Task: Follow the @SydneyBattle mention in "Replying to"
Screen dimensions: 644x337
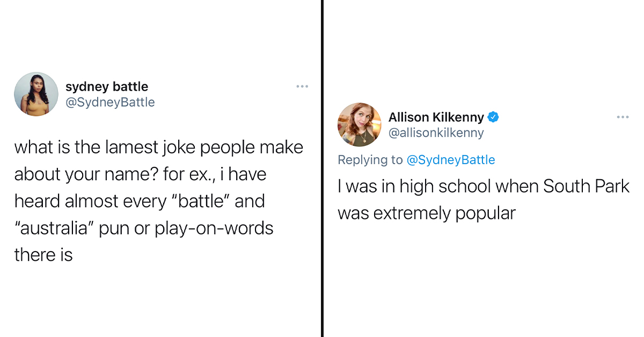Action: pos(450,159)
